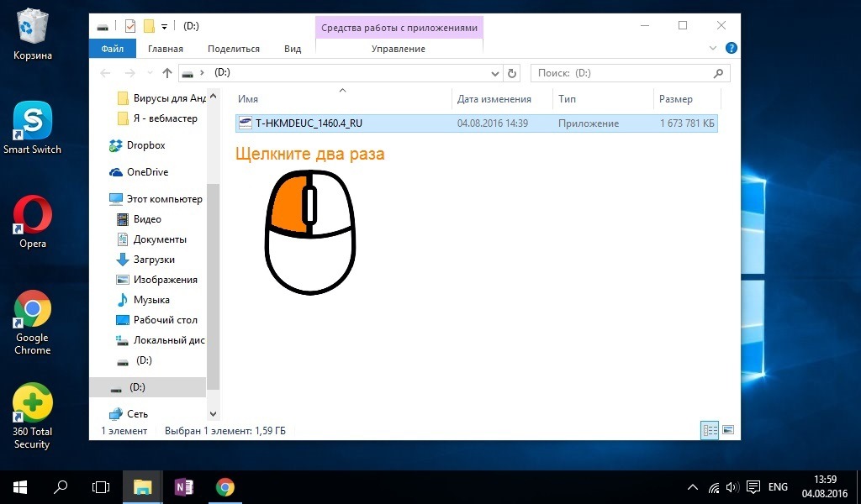Image resolution: width=861 pixels, height=504 pixels.
Task: Open the Вирусы для Анд folder in sidebar
Action: point(162,98)
